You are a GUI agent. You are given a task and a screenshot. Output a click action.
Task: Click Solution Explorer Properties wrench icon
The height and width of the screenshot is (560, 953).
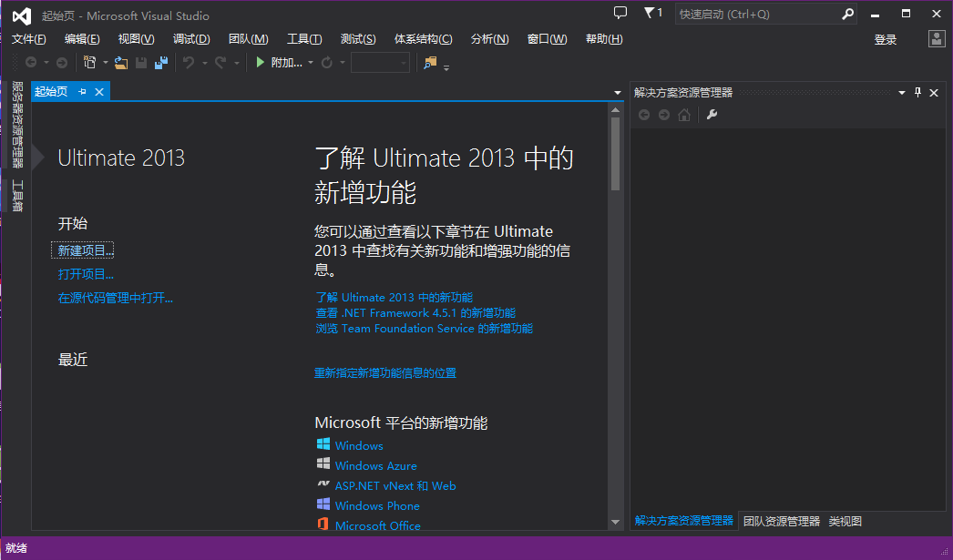[x=712, y=115]
